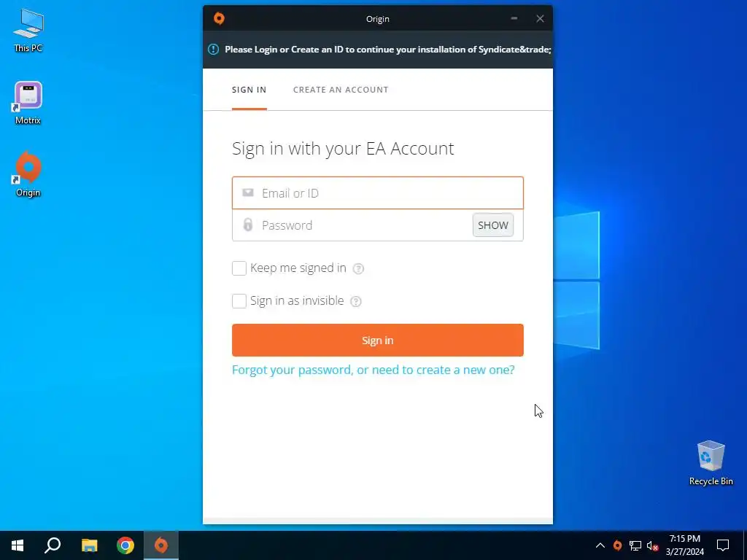
Task: Open help for Sign in as invisible
Action: [356, 301]
